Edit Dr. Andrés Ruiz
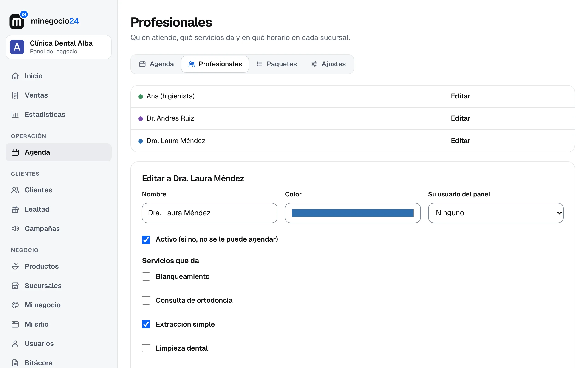The width and height of the screenshot is (588, 368). [461, 118]
